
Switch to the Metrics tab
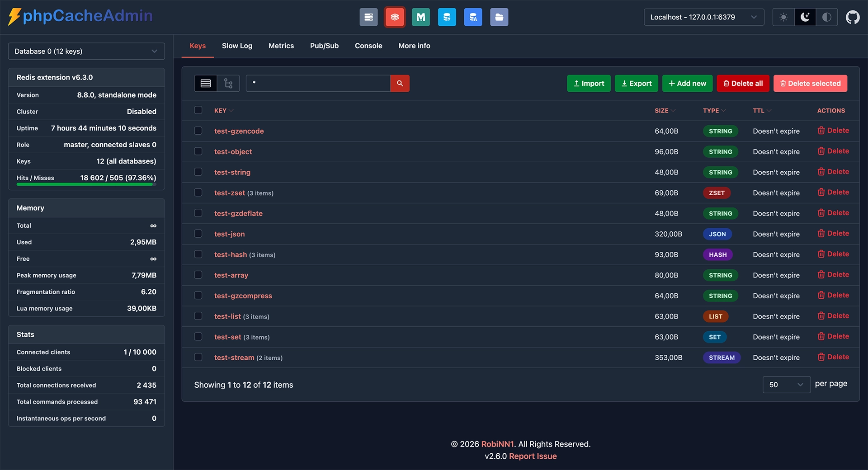pos(281,46)
